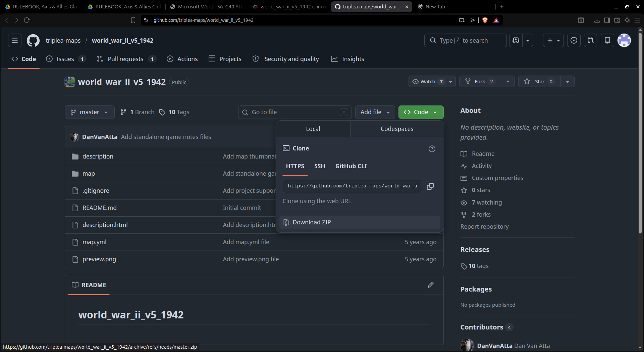
Task: Reload the page with browser refresh icon
Action: click(27, 20)
